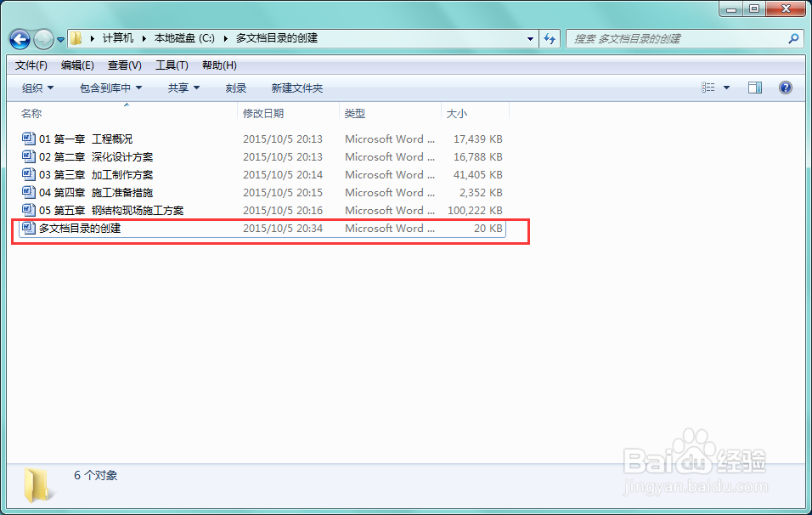This screenshot has width=812, height=515.
Task: Click date 2015/10/5 20:14
Action: [283, 174]
